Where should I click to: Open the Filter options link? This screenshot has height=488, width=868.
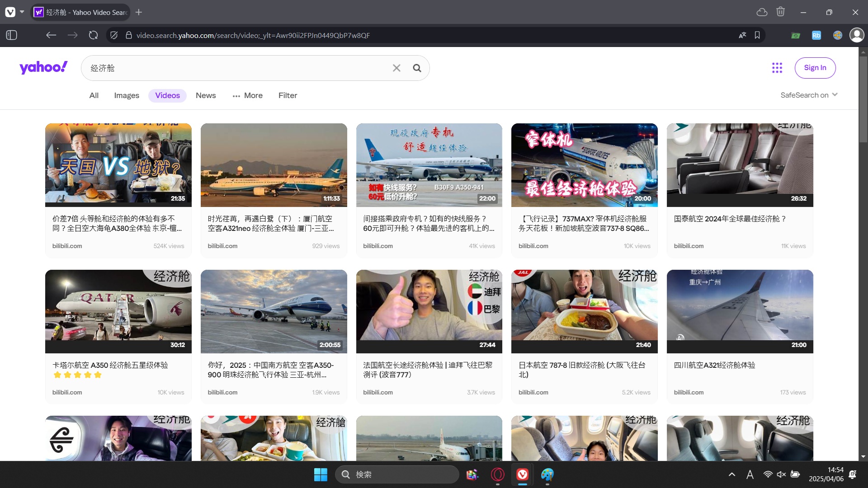[x=288, y=95]
